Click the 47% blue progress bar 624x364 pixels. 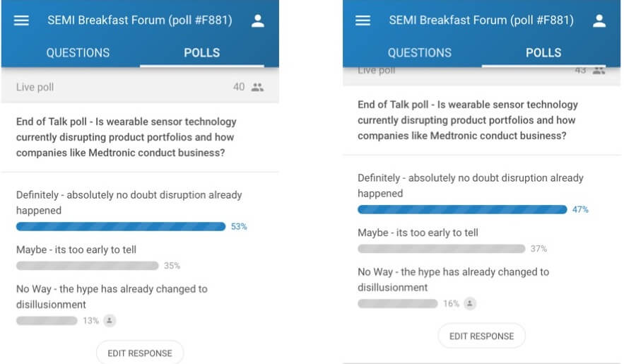pyautogui.click(x=462, y=210)
